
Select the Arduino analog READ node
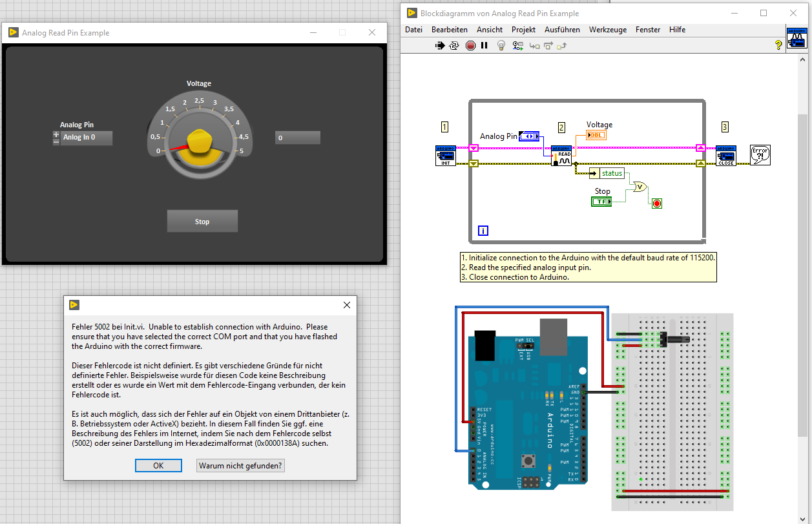[561, 156]
